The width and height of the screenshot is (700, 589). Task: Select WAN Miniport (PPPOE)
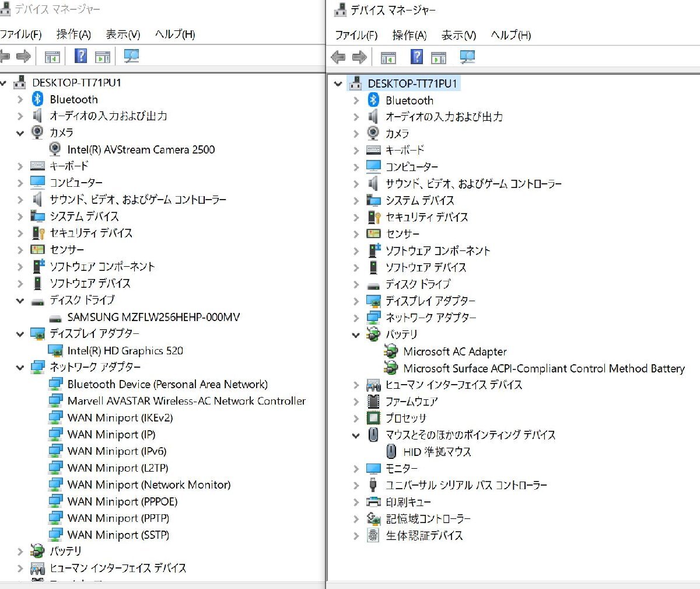coord(123,501)
